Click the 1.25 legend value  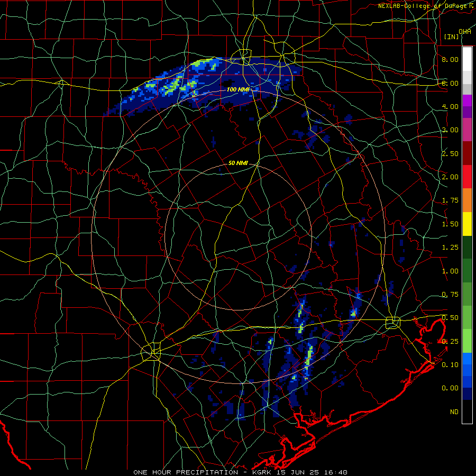pos(450,248)
